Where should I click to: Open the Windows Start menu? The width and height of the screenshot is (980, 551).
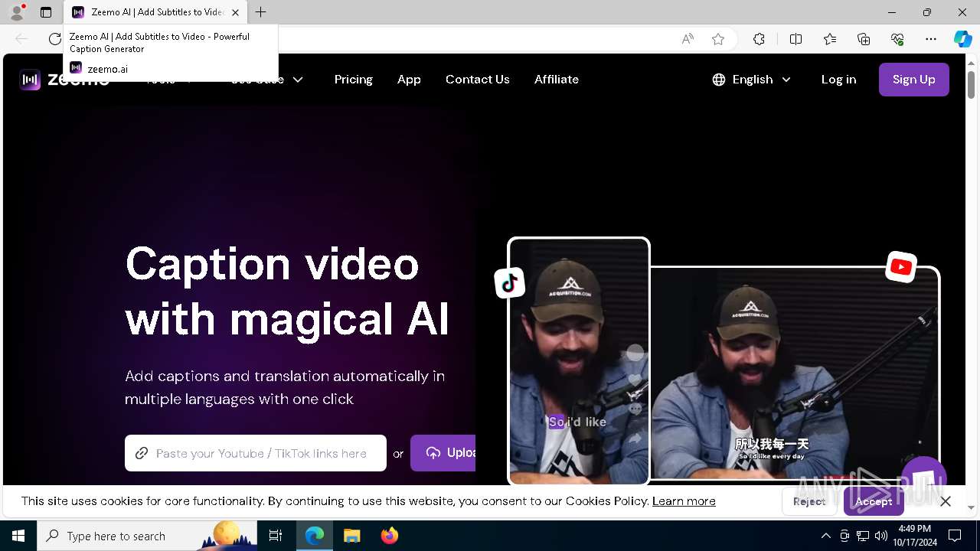(18, 536)
